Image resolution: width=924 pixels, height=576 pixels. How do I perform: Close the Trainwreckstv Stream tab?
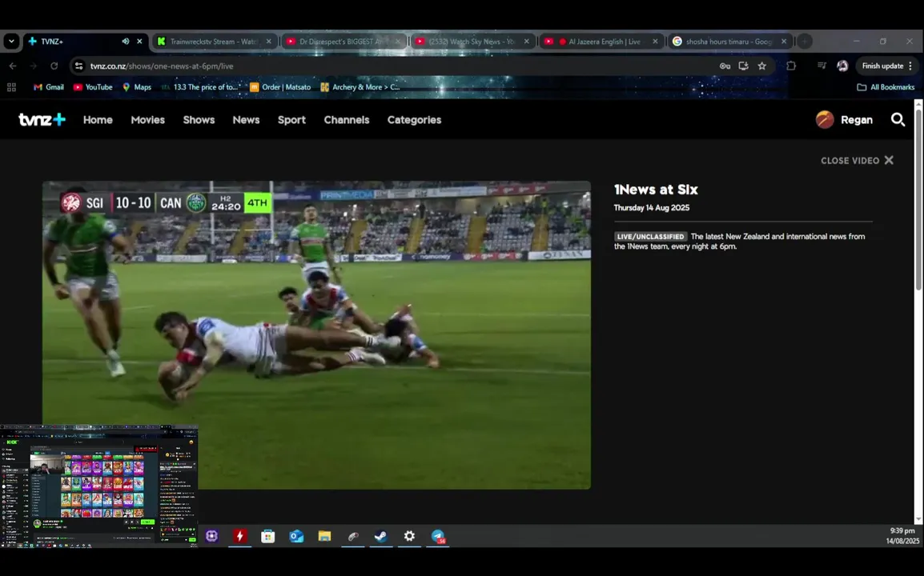coord(269,42)
